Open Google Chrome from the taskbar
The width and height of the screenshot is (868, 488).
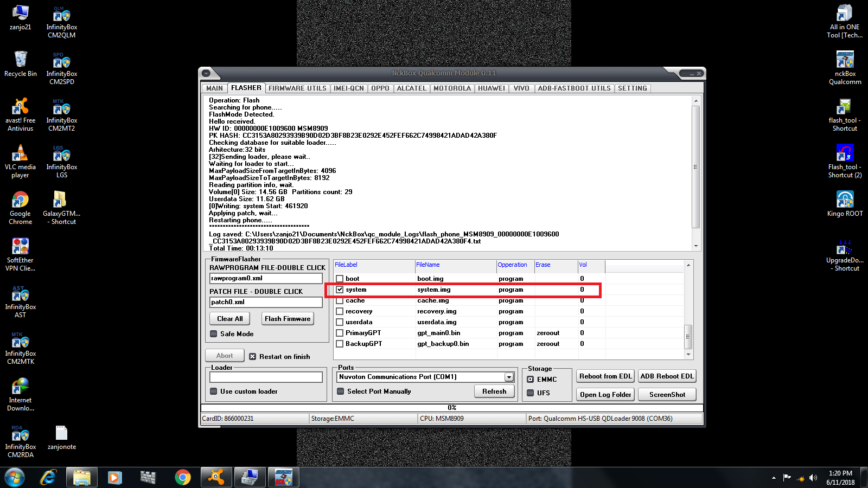(x=183, y=478)
